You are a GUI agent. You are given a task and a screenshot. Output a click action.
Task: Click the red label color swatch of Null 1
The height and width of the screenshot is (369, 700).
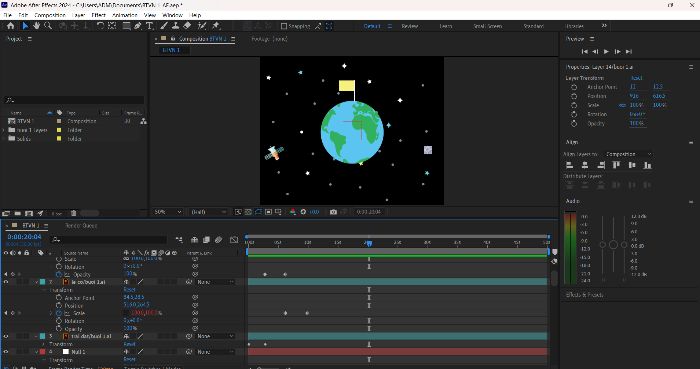tap(43, 352)
